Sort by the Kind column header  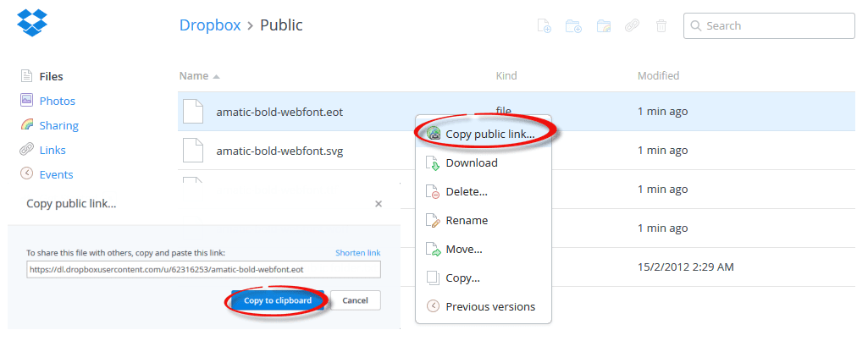pos(506,76)
